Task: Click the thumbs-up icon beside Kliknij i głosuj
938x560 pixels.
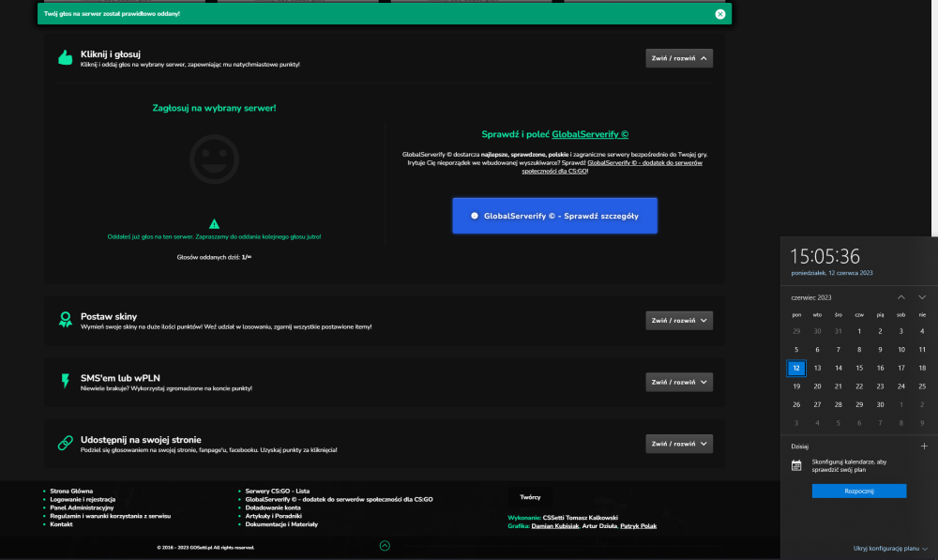Action: (66, 57)
